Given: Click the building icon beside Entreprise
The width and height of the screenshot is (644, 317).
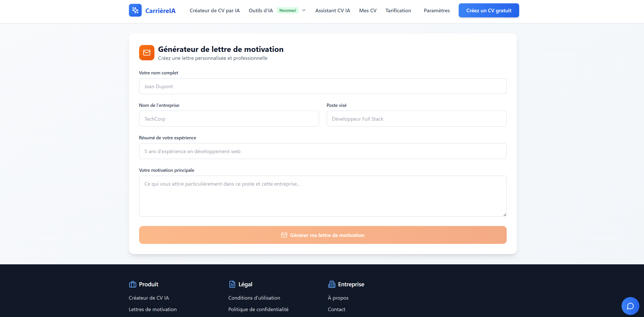Looking at the screenshot, I should click(x=332, y=284).
